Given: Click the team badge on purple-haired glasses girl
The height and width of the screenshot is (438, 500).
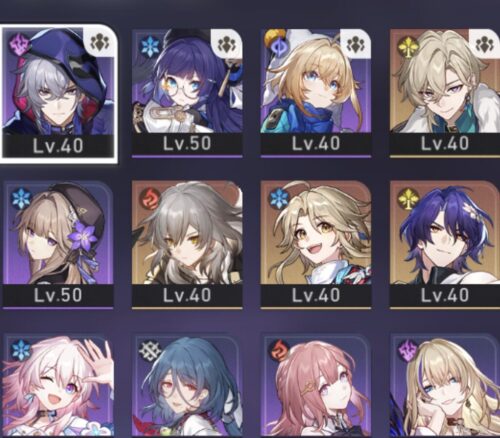Looking at the screenshot, I should pyautogui.click(x=229, y=44).
